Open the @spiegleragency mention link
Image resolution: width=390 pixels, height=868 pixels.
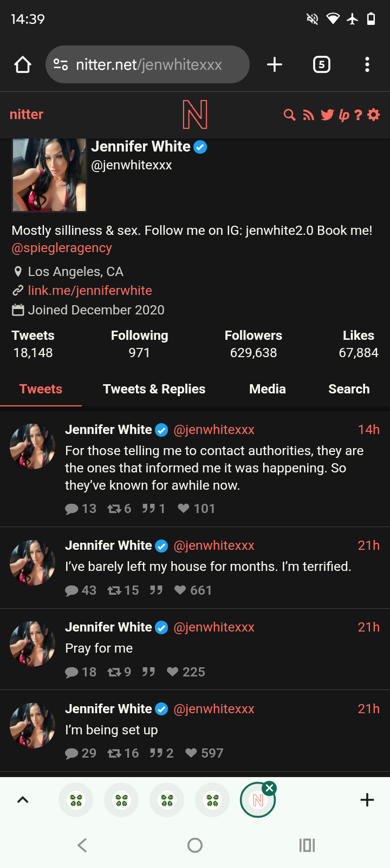[62, 248]
